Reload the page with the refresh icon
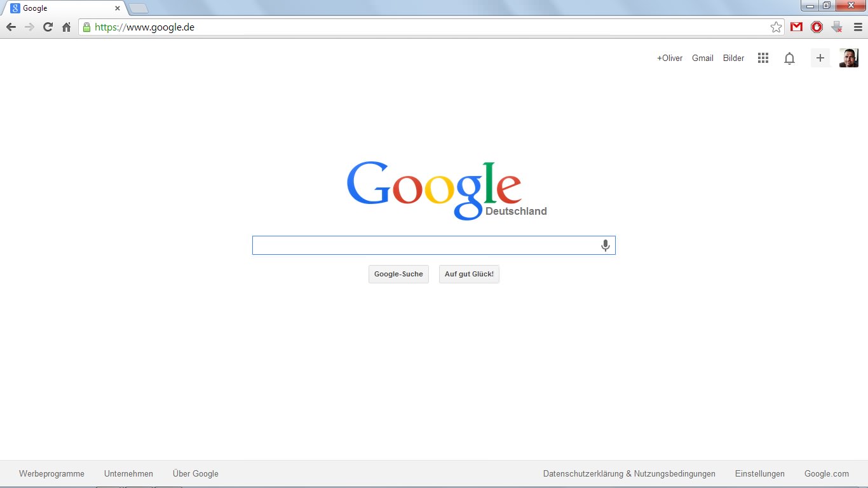The height and width of the screenshot is (488, 868). pyautogui.click(x=48, y=27)
